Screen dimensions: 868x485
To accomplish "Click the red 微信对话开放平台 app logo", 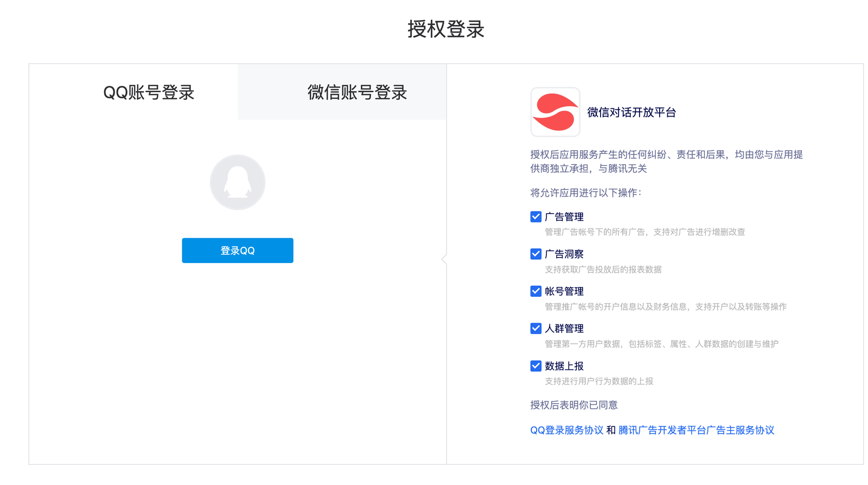I will (x=555, y=112).
